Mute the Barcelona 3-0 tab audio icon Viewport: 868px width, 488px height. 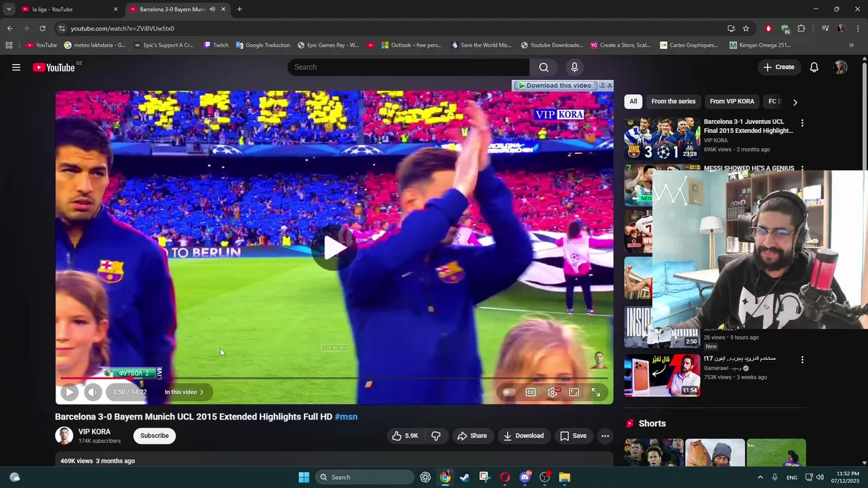click(212, 9)
